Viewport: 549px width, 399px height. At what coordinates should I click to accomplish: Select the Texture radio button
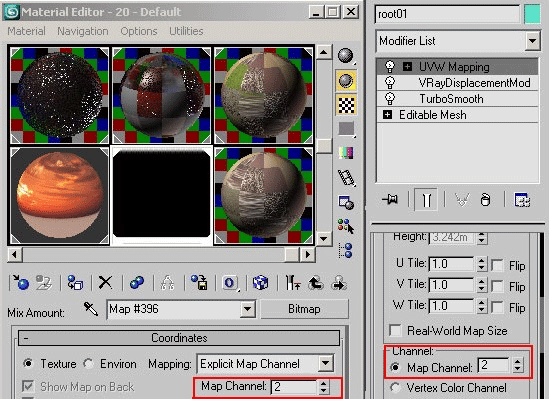coord(28,363)
